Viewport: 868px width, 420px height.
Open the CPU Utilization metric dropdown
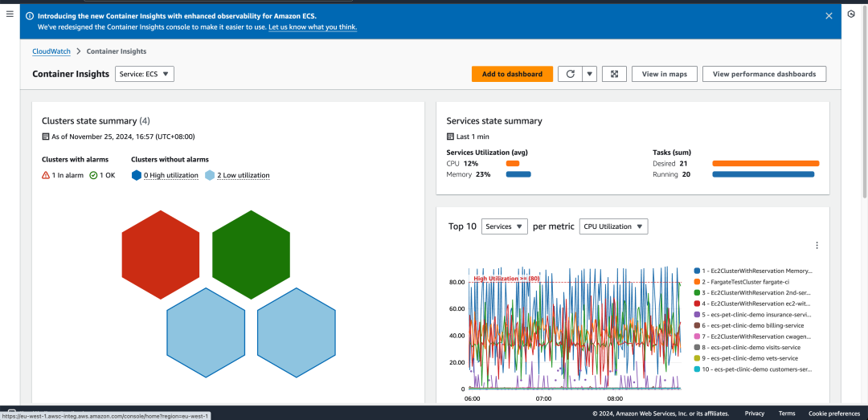pos(613,226)
